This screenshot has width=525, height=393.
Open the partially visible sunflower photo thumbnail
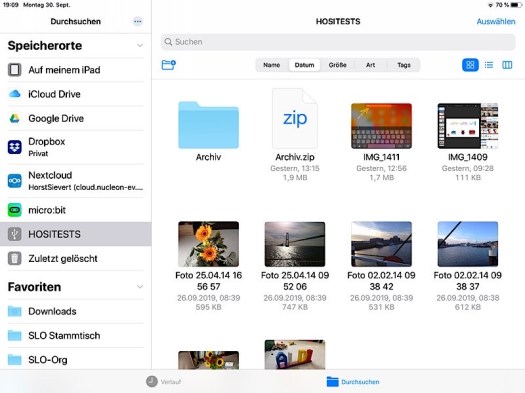(x=208, y=360)
